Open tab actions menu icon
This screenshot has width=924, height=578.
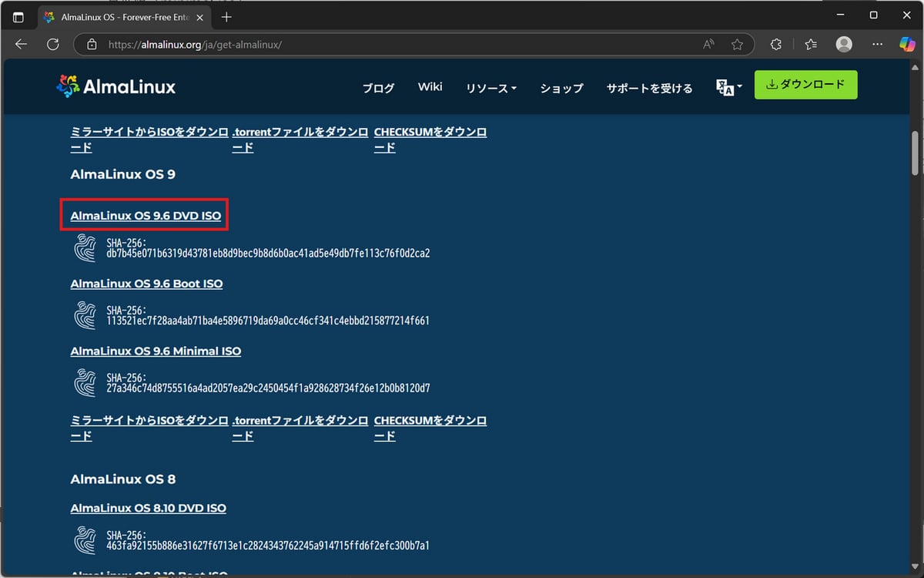(18, 16)
